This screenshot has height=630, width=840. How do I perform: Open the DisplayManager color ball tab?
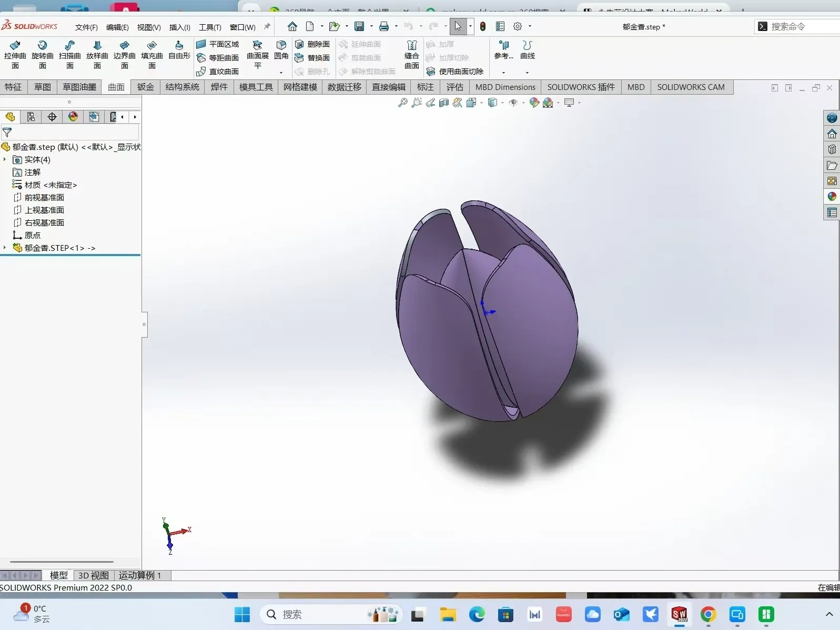pyautogui.click(x=73, y=117)
